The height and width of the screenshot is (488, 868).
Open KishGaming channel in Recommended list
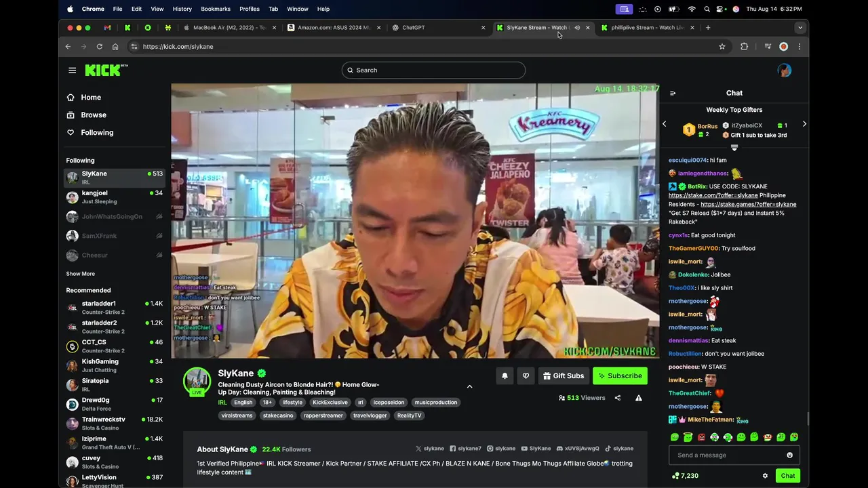click(114, 365)
